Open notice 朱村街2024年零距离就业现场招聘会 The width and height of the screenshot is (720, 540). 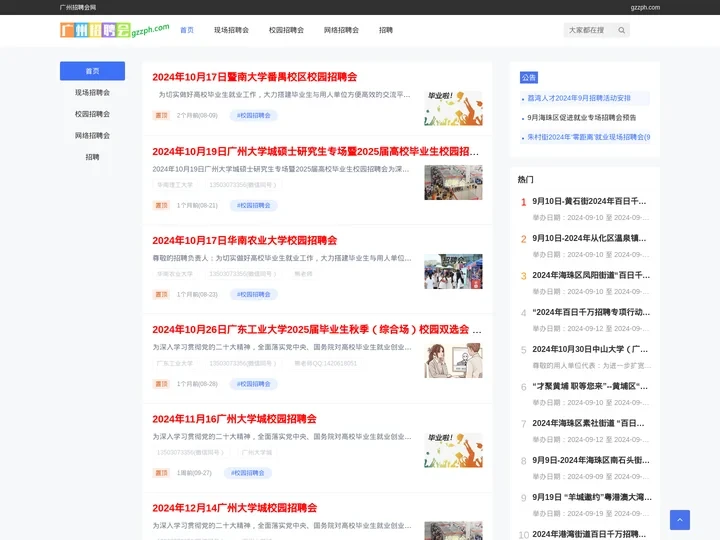589,137
